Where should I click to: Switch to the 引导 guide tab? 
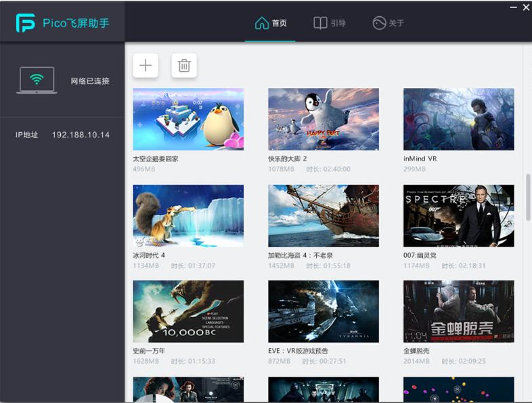[330, 23]
